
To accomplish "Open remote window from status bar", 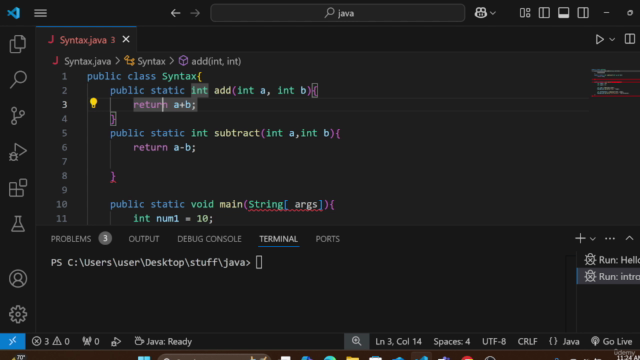I will pos(13,341).
